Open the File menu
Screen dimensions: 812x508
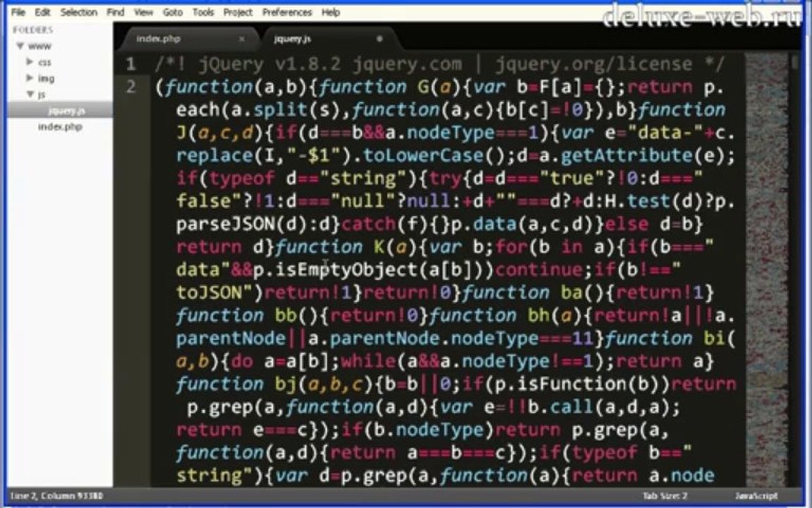click(x=18, y=12)
